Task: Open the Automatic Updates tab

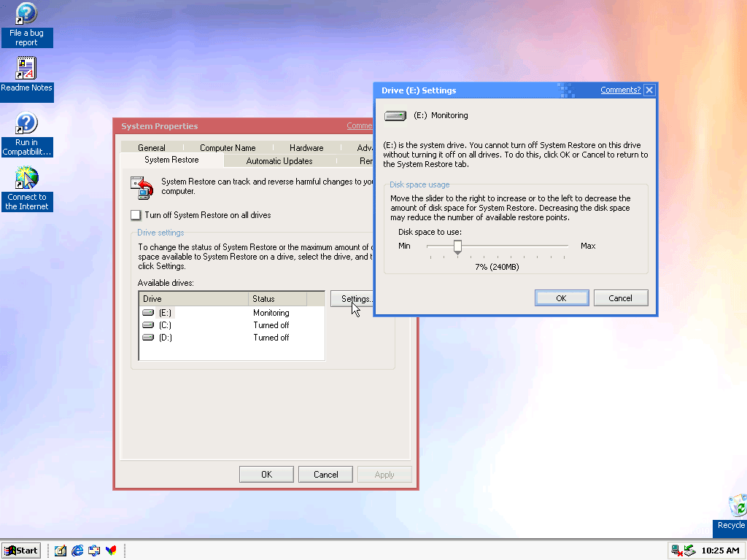Action: (x=279, y=161)
